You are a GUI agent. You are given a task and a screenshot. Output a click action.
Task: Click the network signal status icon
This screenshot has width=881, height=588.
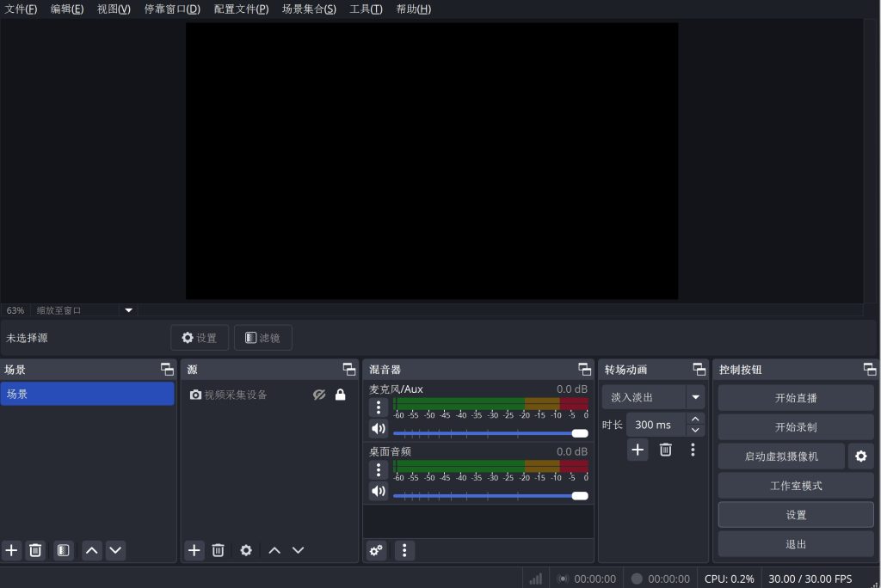(x=535, y=579)
